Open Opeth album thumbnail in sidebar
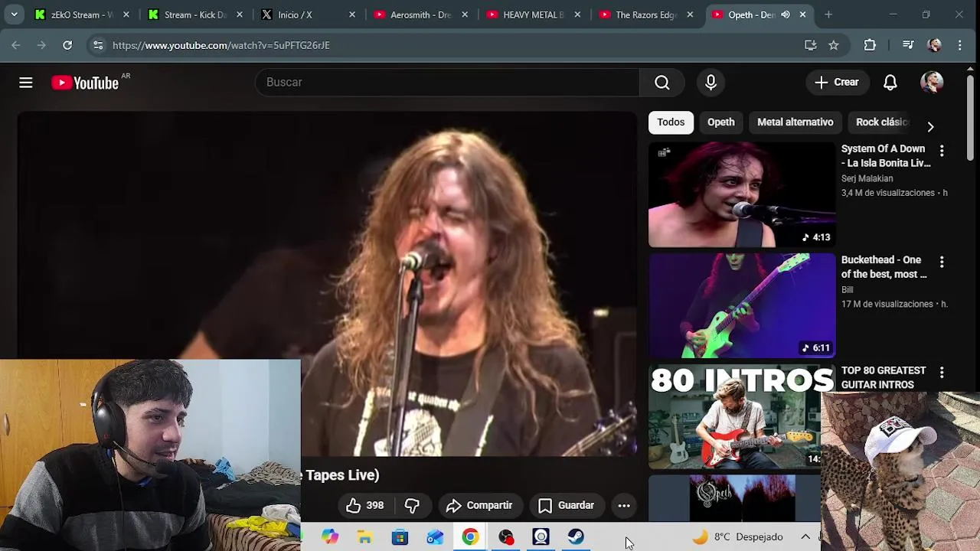This screenshot has height=551, width=980. tap(735, 499)
